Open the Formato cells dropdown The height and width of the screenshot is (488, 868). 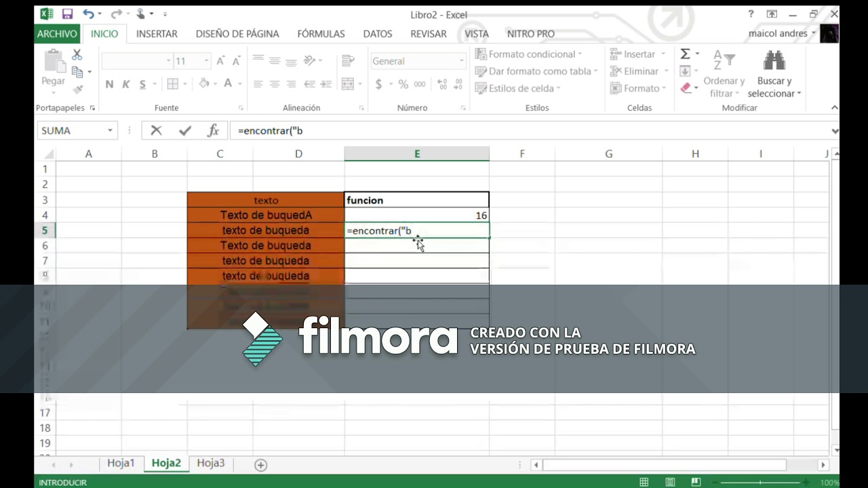coord(638,88)
